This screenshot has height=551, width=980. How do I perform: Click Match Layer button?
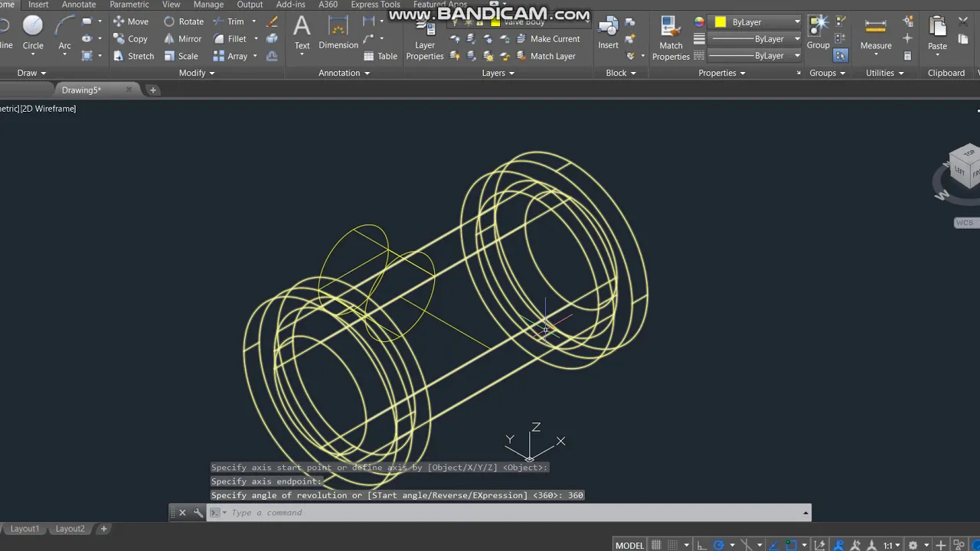(x=545, y=56)
